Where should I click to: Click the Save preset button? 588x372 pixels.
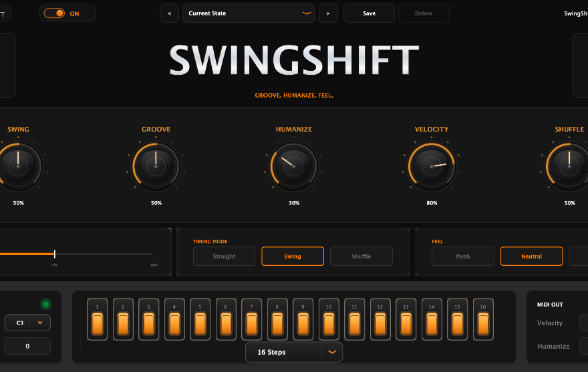point(369,13)
